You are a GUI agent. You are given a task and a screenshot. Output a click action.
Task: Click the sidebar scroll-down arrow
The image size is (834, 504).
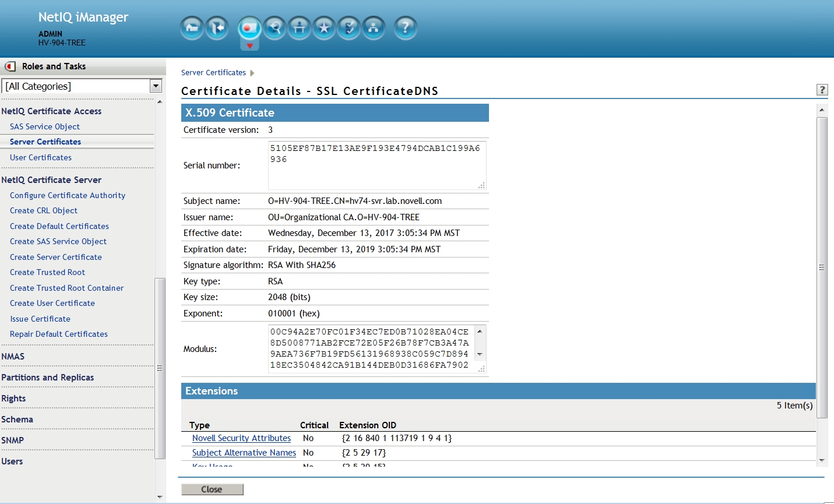[x=160, y=497]
